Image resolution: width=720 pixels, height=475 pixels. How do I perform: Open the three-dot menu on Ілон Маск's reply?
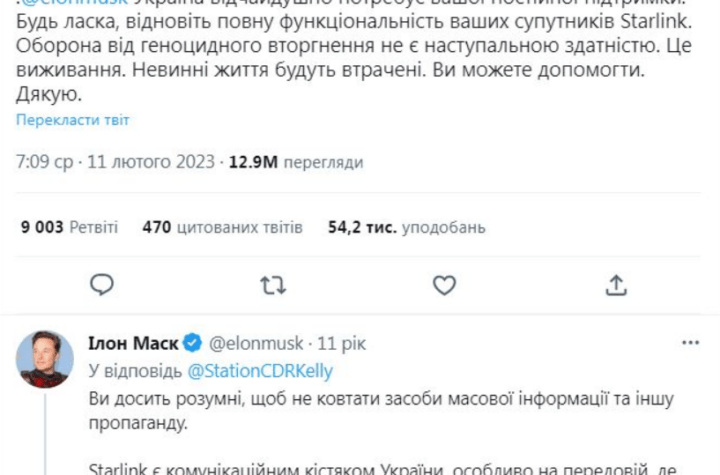click(x=690, y=343)
